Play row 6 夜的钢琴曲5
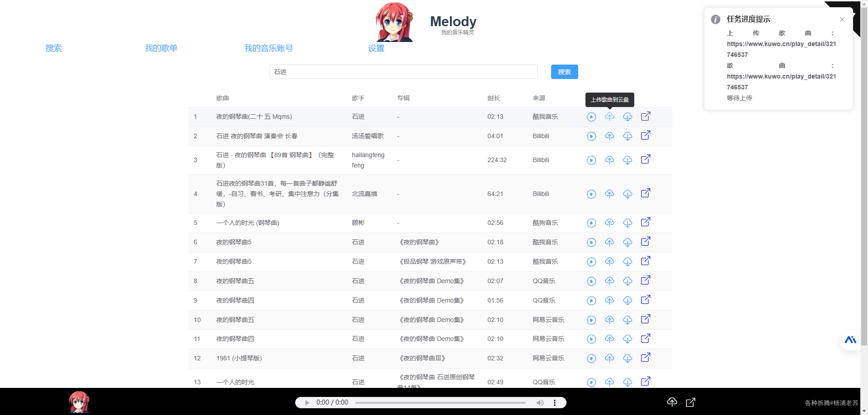Viewport: 868px width, 415px height. (x=591, y=242)
